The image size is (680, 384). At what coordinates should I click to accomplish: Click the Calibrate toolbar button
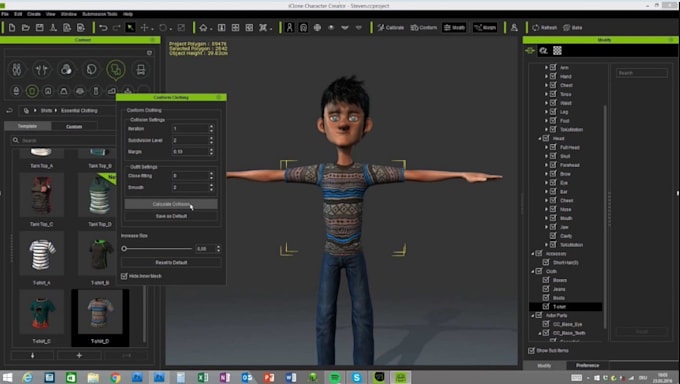coord(390,28)
